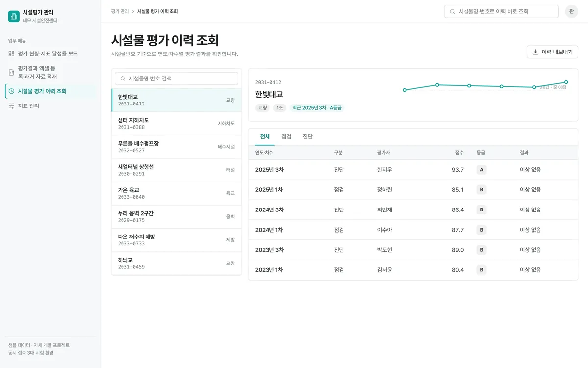Select 시설물 평가 이력 조회 menu
The height and width of the screenshot is (368, 588).
(x=50, y=91)
